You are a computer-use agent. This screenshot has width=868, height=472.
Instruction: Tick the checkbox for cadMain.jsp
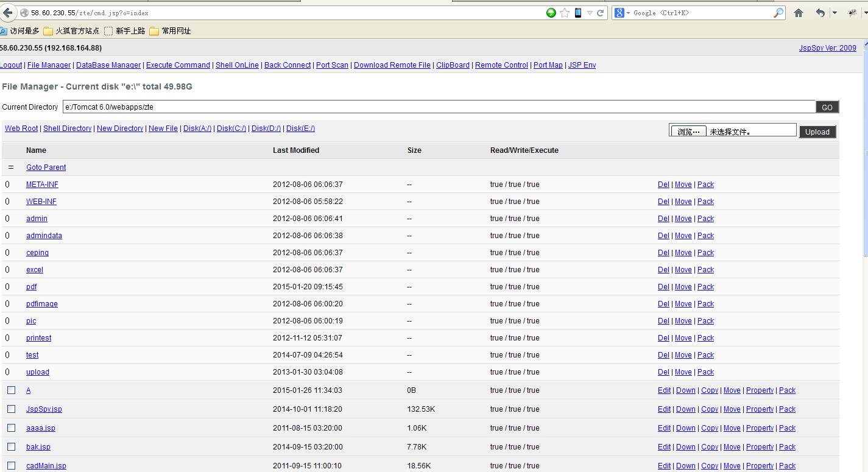11,465
